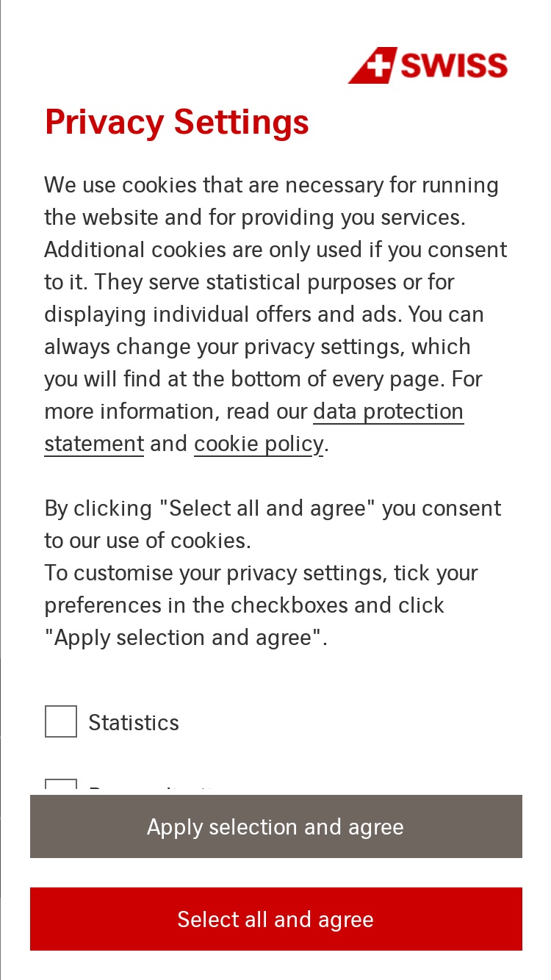Open the data protection link

(389, 411)
